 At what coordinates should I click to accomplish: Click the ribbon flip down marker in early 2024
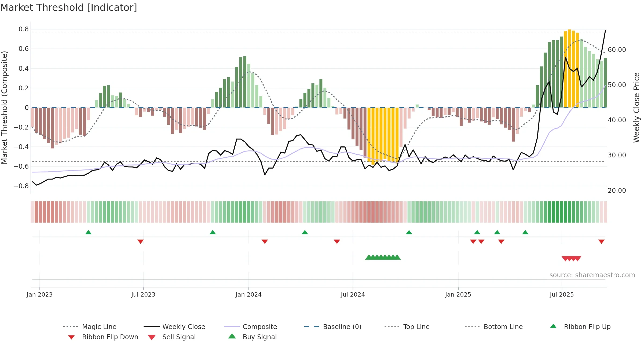265,242
